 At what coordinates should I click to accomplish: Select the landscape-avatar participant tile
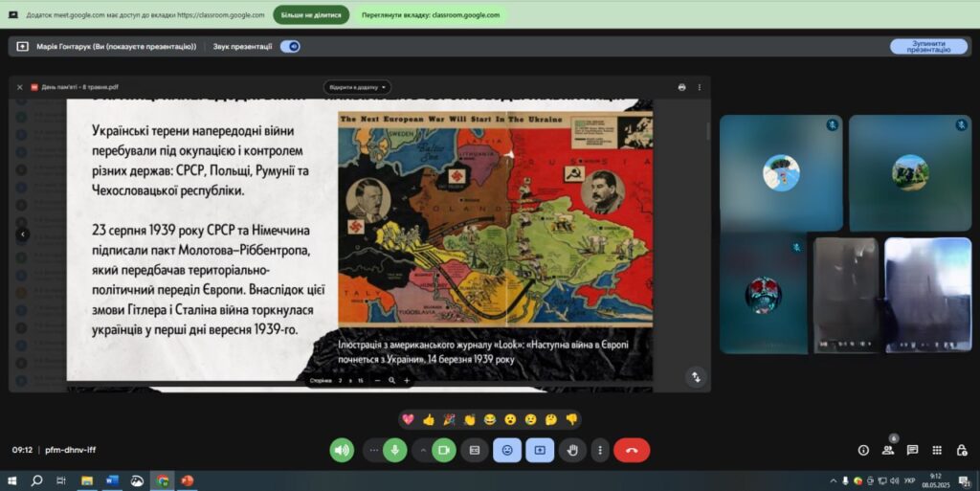(x=910, y=173)
